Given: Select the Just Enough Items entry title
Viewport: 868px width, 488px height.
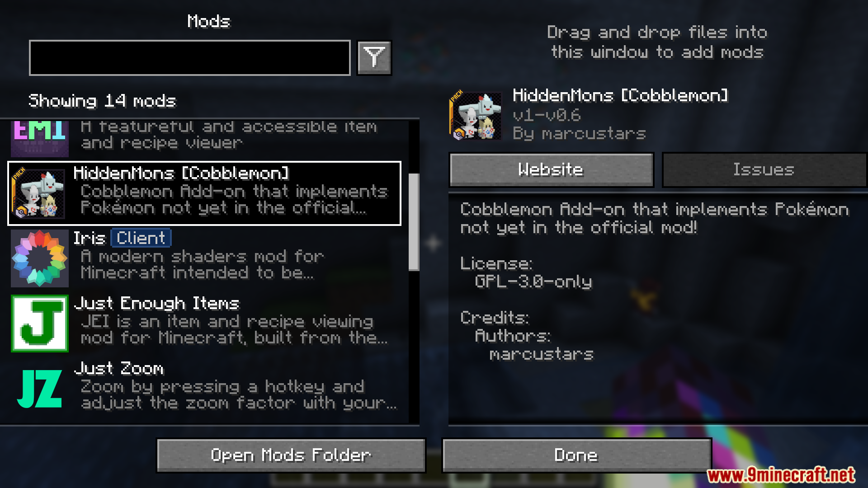Looking at the screenshot, I should [x=156, y=303].
